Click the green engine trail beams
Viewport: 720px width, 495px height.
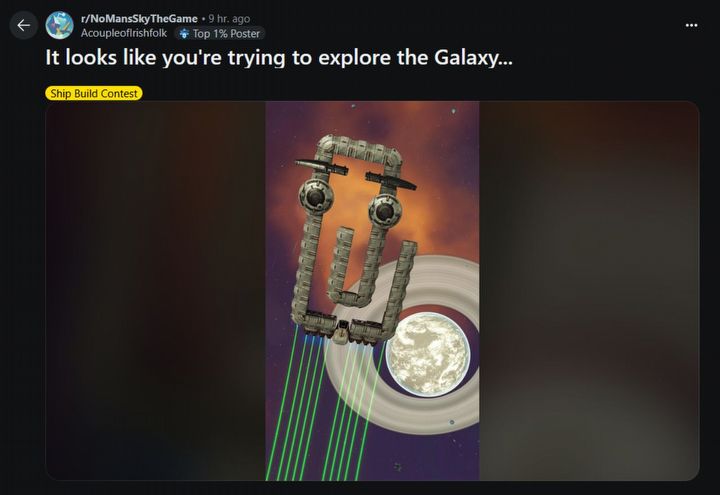click(324, 409)
